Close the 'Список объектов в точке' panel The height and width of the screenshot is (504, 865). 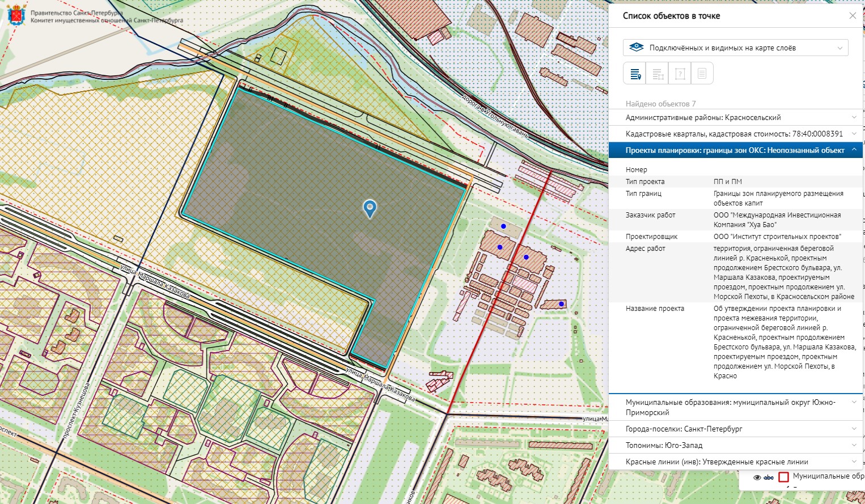tap(852, 16)
